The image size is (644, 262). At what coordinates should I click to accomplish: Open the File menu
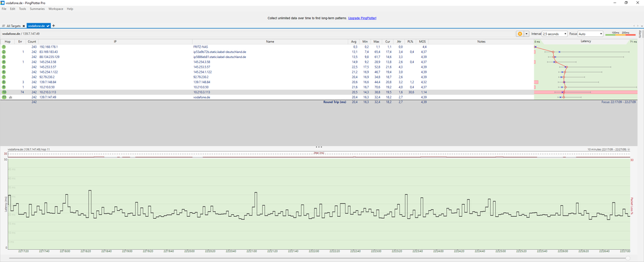point(4,8)
